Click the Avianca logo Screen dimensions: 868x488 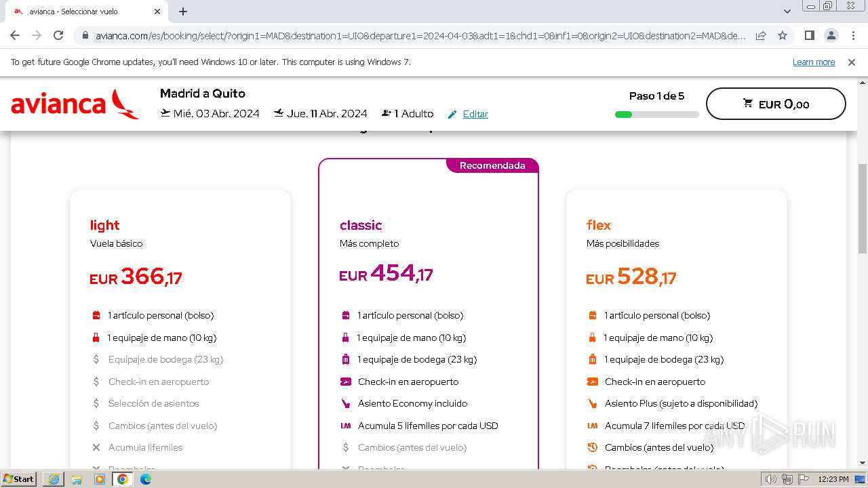[x=75, y=104]
